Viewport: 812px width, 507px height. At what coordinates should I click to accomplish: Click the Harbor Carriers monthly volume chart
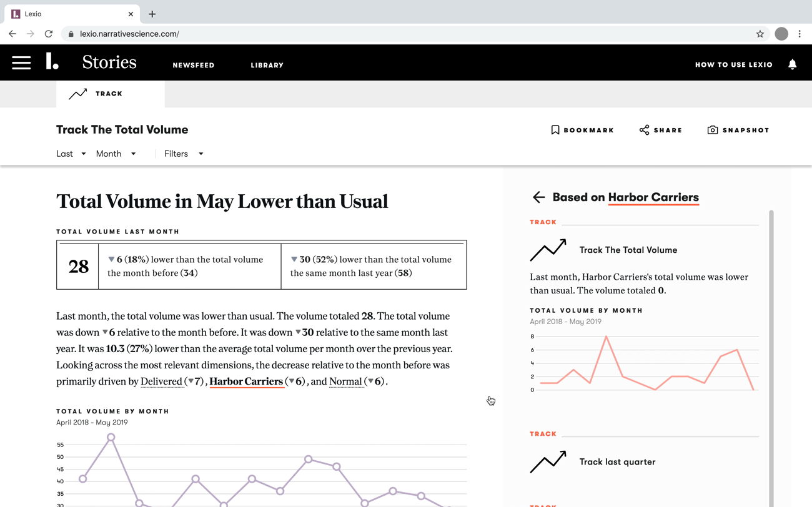[644, 363]
